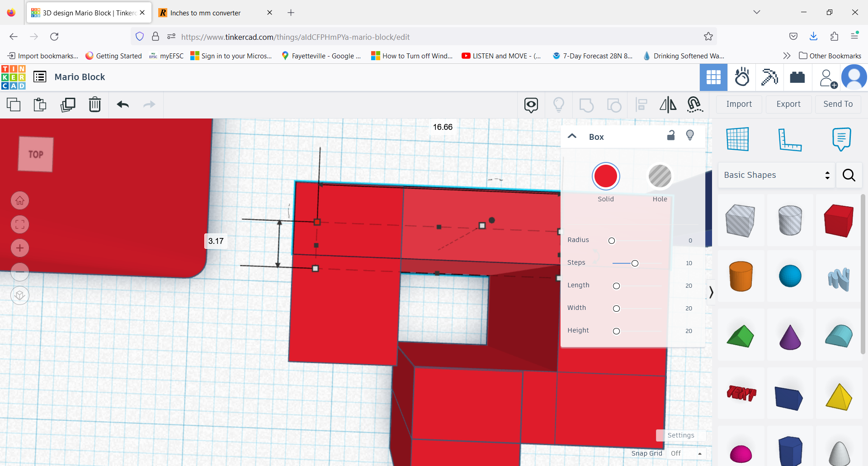Viewport: 868px width, 466px height.
Task: Open the shape search magnifier
Action: (849, 175)
